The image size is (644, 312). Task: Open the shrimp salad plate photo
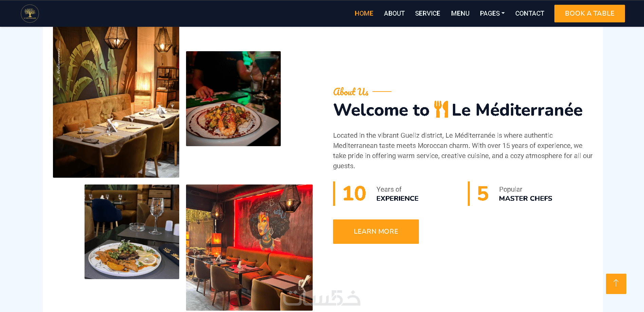(233, 99)
